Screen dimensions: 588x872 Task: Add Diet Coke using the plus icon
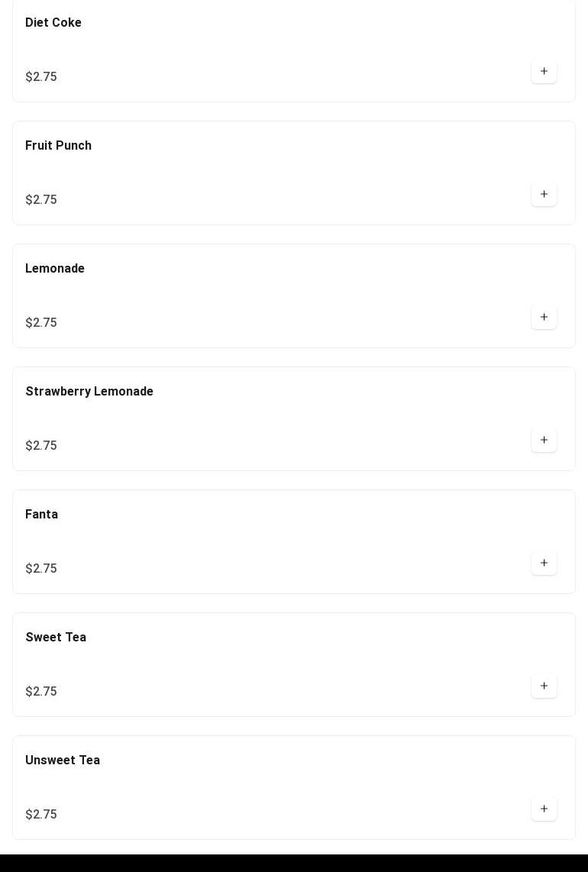click(x=544, y=72)
